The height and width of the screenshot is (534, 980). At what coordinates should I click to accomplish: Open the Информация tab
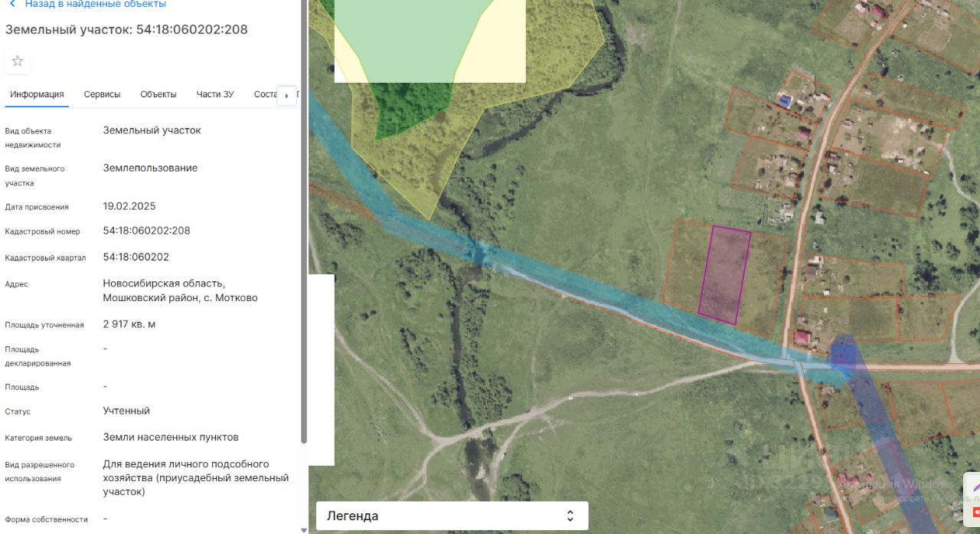point(37,94)
